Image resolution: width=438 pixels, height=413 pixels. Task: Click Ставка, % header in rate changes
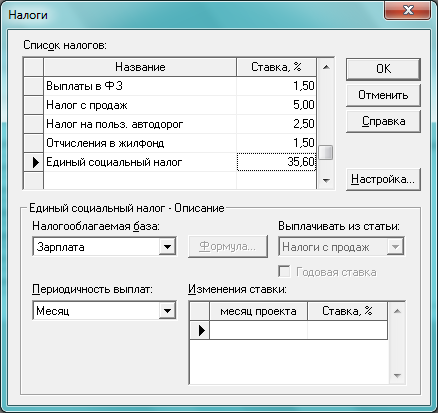tap(347, 311)
